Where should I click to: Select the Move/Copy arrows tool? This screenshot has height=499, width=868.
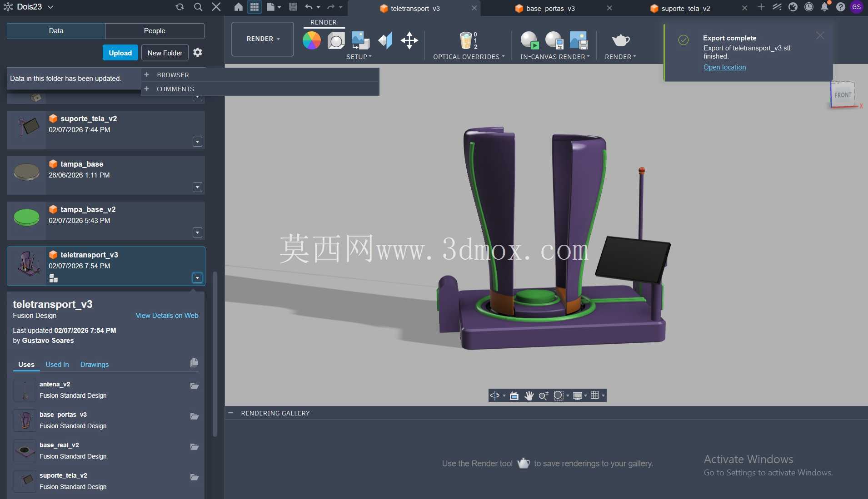(409, 40)
